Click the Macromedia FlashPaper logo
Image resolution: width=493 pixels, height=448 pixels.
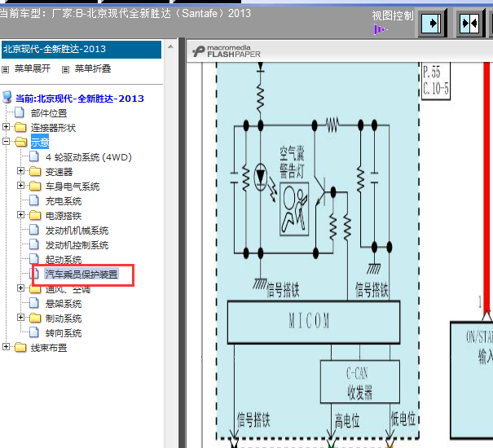(x=227, y=51)
